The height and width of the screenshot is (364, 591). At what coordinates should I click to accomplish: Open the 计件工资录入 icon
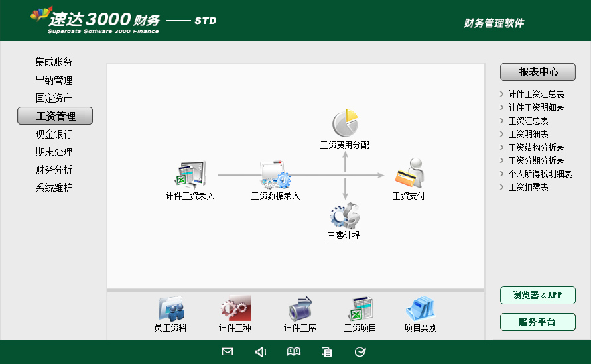190,174
